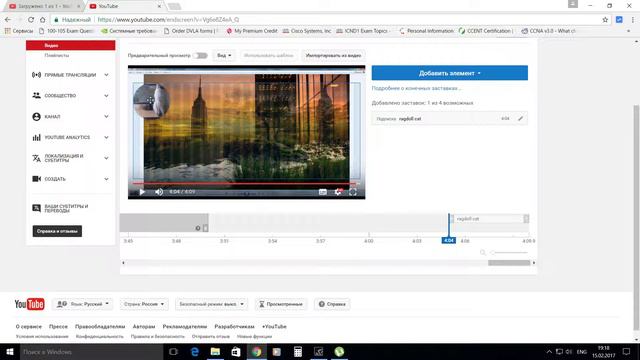Screen dimensions: 640x360
Task: Edit the ragdoll cat subscribe element pencil
Action: (520, 119)
